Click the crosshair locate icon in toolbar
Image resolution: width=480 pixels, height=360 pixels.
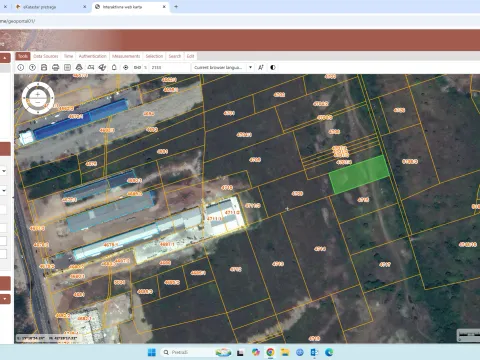(126, 67)
